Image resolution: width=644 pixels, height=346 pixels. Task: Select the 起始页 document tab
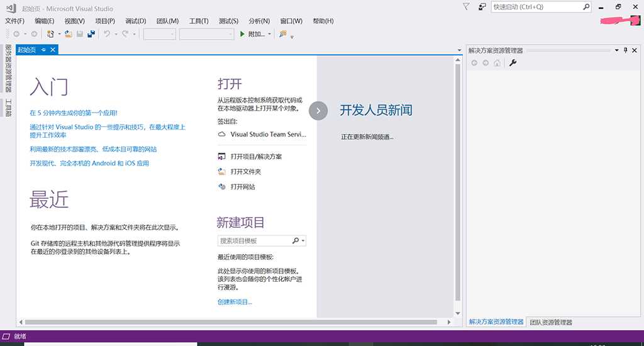click(26, 50)
